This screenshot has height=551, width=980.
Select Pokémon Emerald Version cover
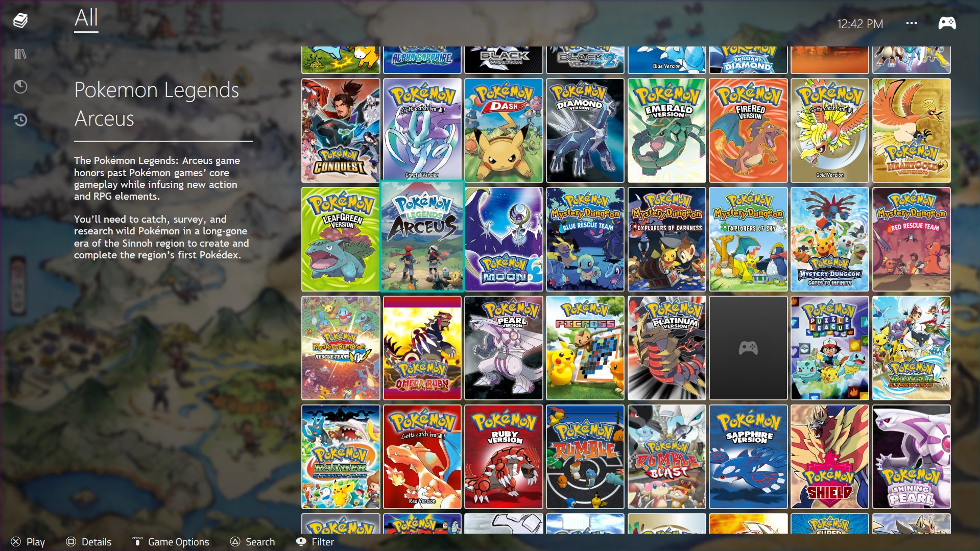(x=667, y=130)
